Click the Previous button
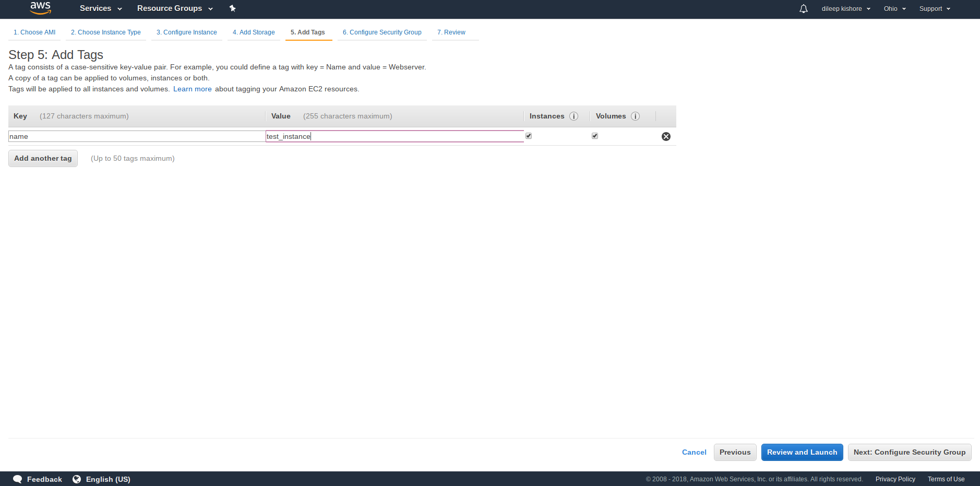The height and width of the screenshot is (486, 980). point(735,452)
